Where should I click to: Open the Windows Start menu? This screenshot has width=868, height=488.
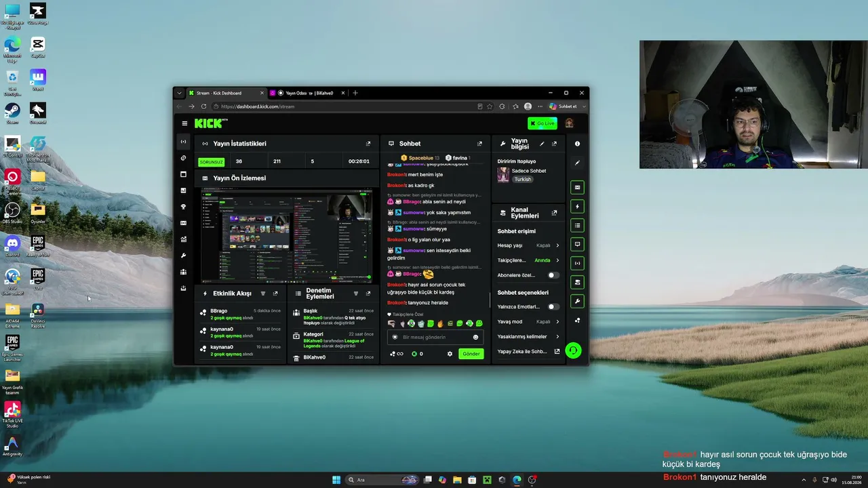[336, 480]
